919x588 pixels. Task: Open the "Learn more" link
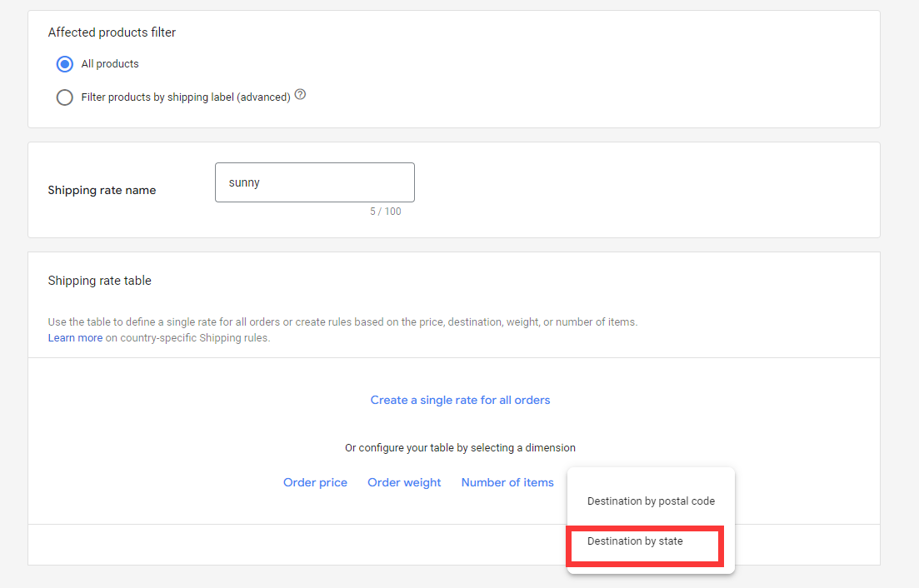pos(75,337)
